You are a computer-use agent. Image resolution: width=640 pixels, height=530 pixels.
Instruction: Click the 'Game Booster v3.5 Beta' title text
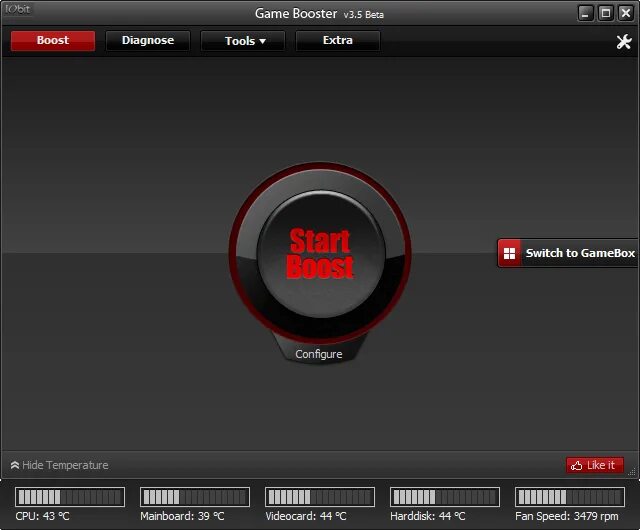pos(319,14)
